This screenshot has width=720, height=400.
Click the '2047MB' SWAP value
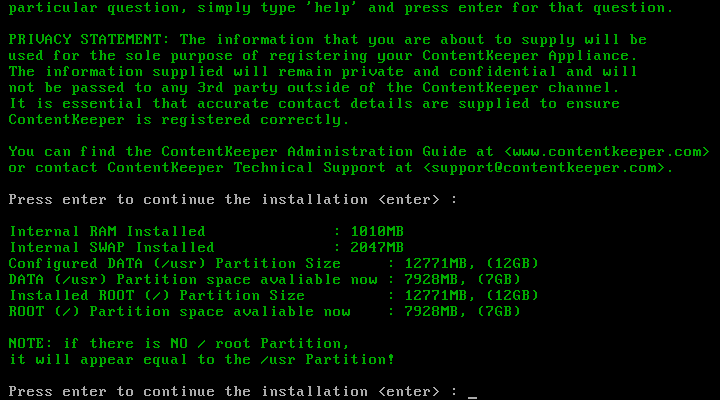tap(377, 248)
